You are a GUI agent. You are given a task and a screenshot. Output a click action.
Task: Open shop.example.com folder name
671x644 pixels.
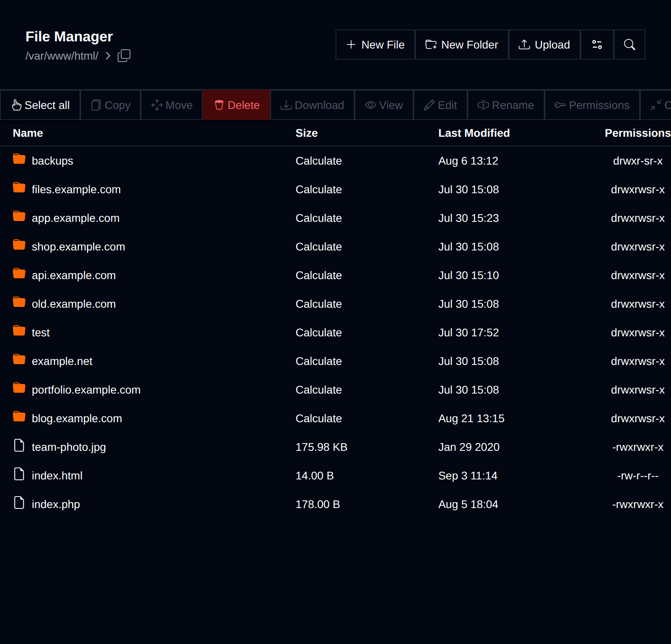[x=78, y=247]
